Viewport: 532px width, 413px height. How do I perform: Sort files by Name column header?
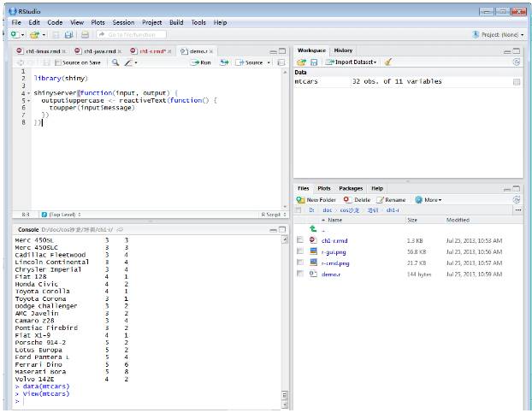335,220
